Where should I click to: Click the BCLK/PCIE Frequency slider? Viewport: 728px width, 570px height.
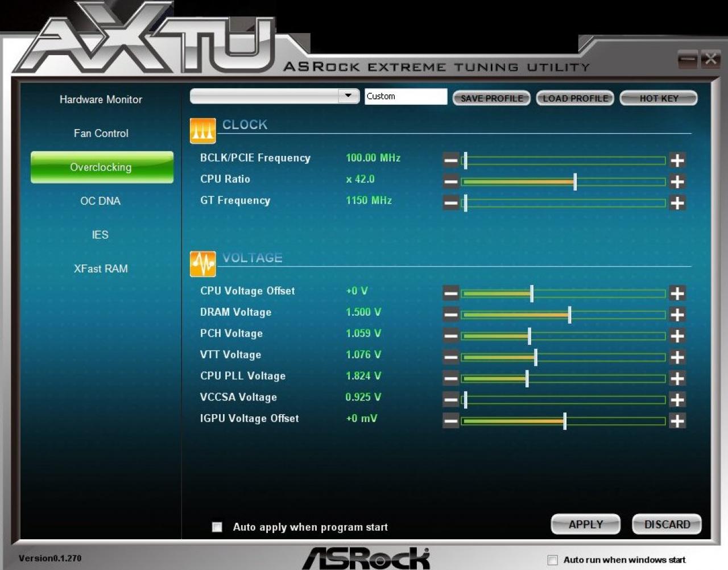[563, 160]
